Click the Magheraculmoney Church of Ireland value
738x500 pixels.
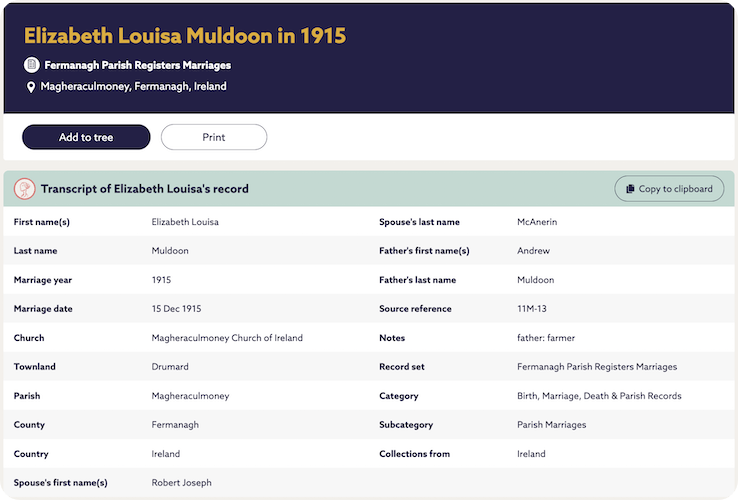pos(227,338)
